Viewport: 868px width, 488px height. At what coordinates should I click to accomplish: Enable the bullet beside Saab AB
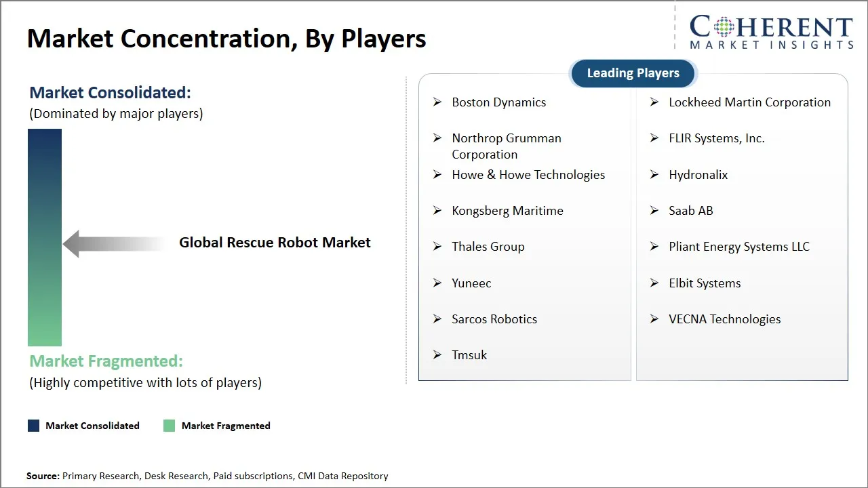pyautogui.click(x=654, y=211)
